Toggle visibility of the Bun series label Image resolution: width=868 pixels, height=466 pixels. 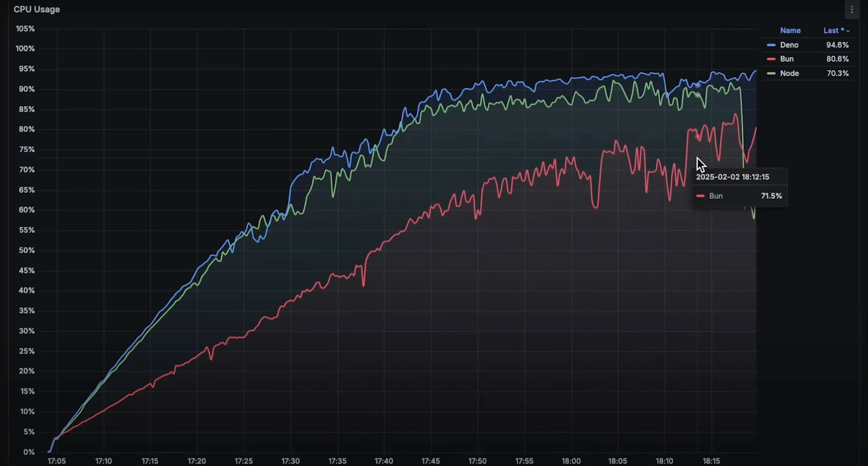787,59
